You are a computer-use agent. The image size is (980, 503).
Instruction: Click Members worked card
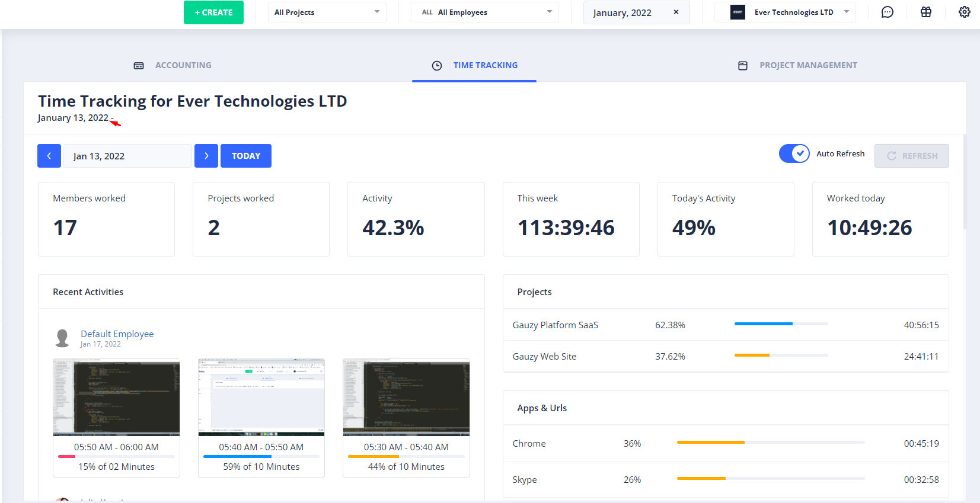[106, 219]
